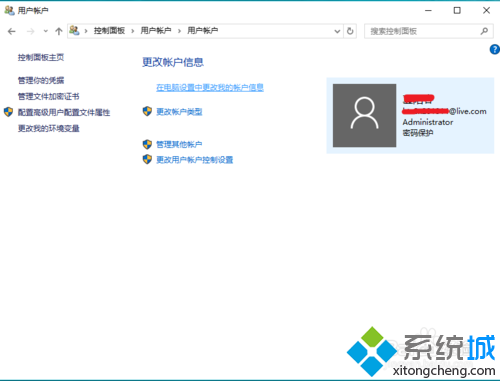The width and height of the screenshot is (500, 381).
Task: Click shield icon beside 更改帐户类型
Action: [x=147, y=111]
